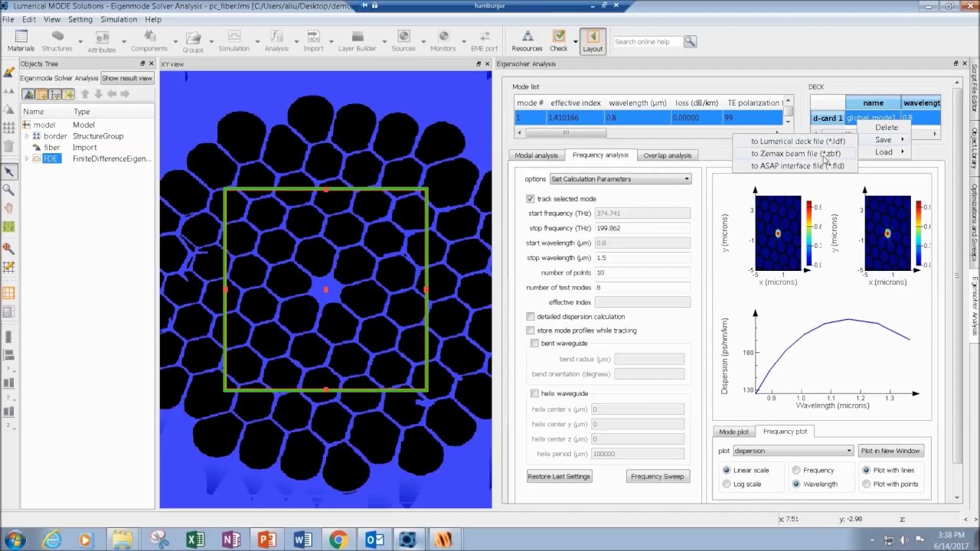Click 'Show result view' button
The image size is (980, 551).
(x=127, y=78)
